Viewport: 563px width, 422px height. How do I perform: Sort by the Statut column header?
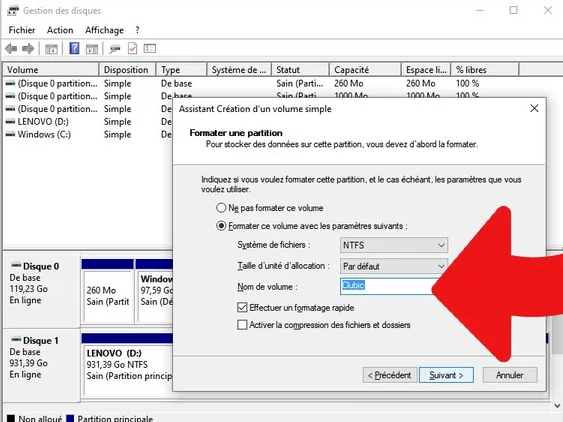click(301, 69)
